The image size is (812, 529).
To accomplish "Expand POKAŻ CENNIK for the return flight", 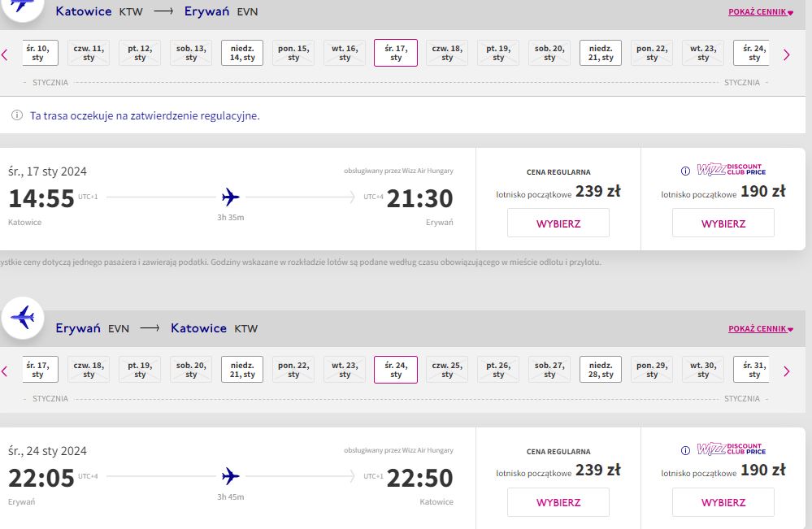I will coord(760,328).
